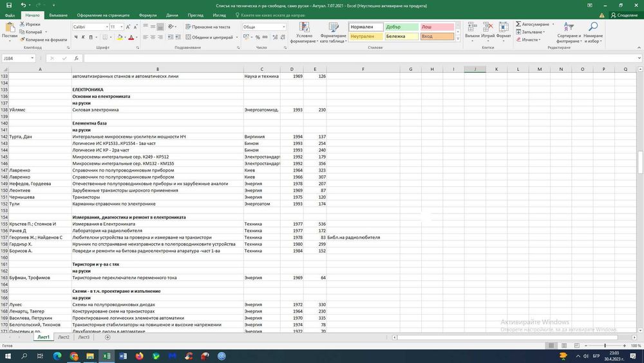Increase decimal places
Viewport: 644px width, 363px height.
pos(275,37)
